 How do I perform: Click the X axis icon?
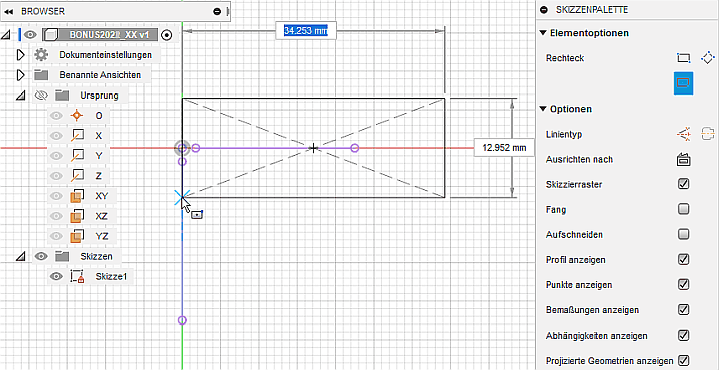(77, 136)
